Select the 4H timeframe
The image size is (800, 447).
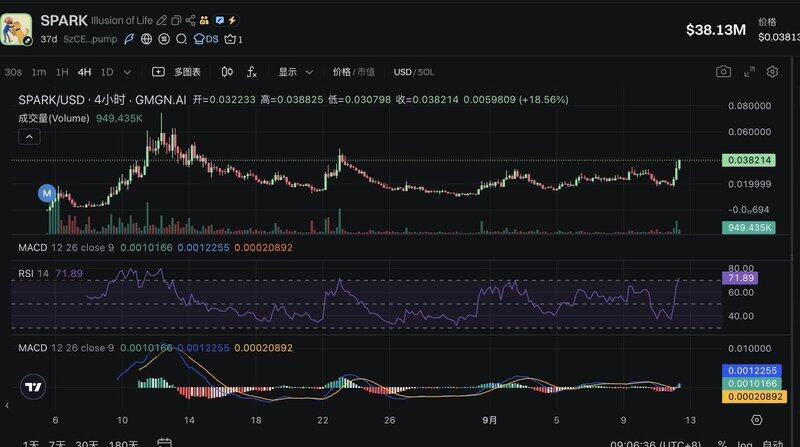click(x=85, y=72)
